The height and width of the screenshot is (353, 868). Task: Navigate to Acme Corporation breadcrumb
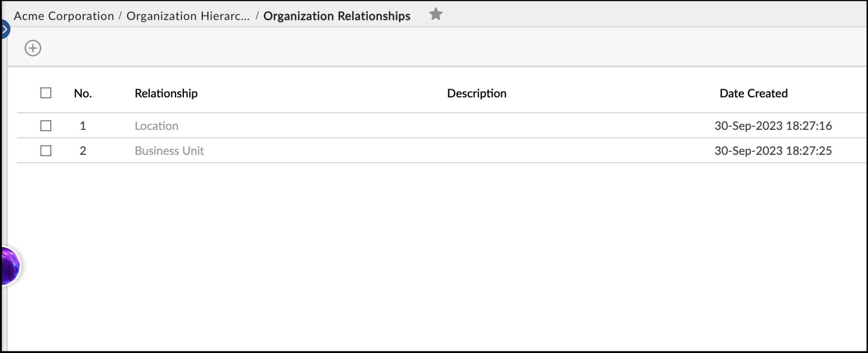point(63,16)
